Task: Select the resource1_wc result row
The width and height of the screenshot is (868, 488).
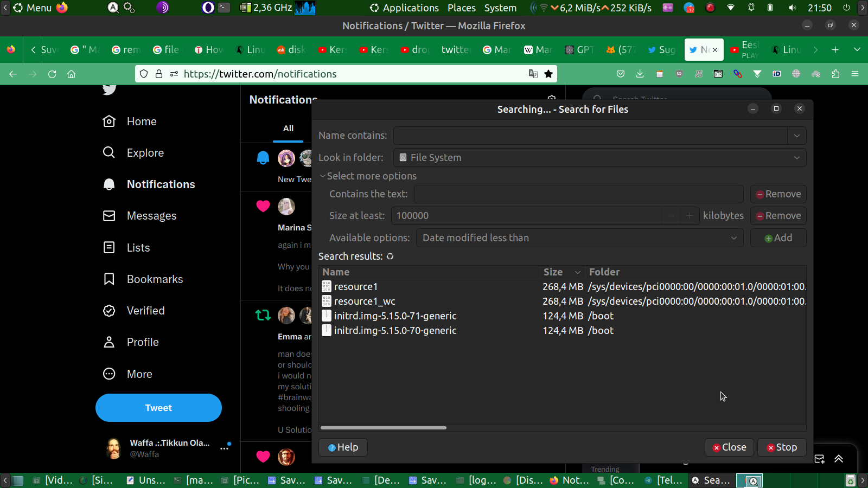Action: pos(563,301)
